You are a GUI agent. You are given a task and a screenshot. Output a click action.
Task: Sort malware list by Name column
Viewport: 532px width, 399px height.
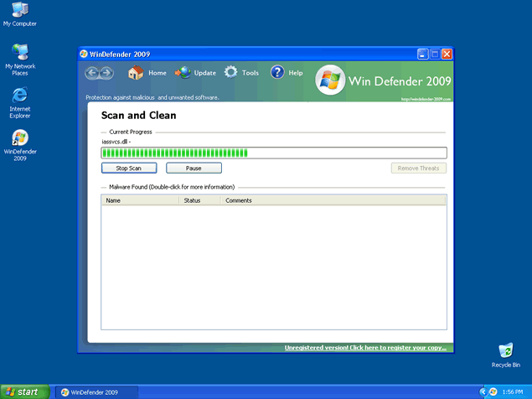pyautogui.click(x=140, y=200)
